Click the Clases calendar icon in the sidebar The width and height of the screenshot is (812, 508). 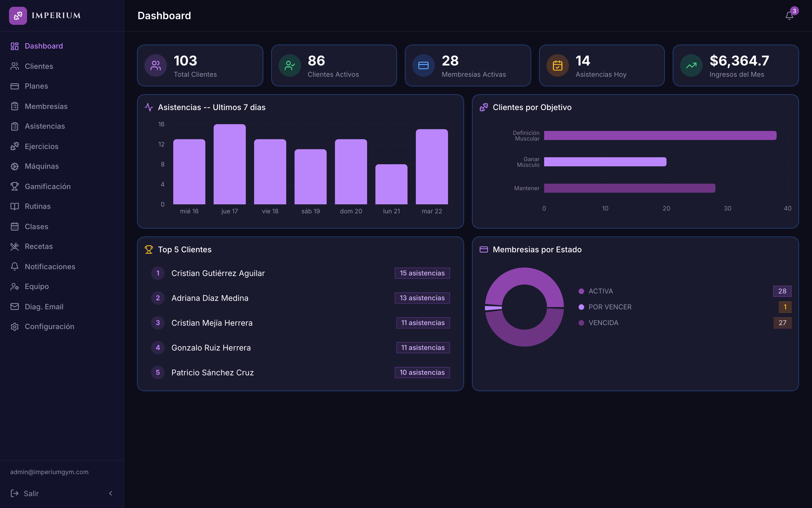[x=14, y=226]
